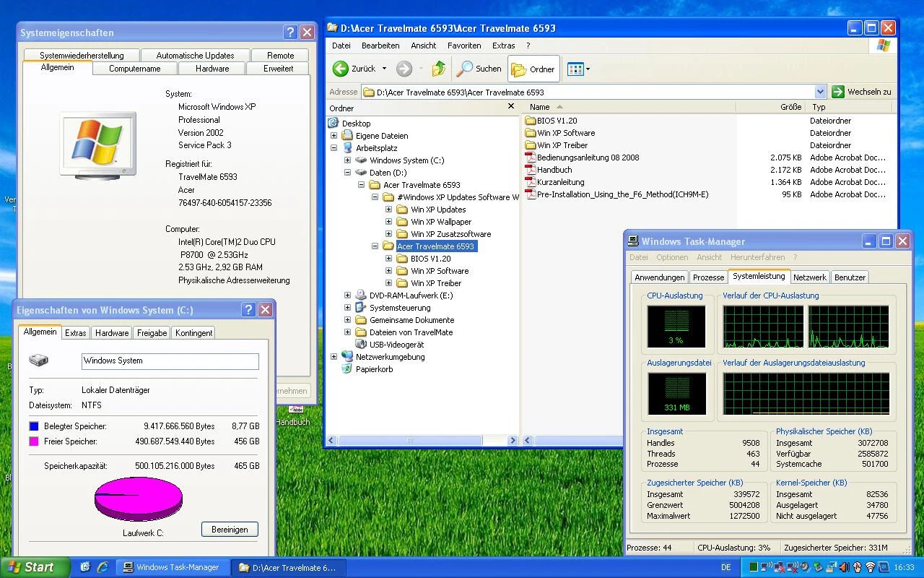Click help button in Systemeigenschaften title bar
The image size is (924, 578).
coord(290,33)
